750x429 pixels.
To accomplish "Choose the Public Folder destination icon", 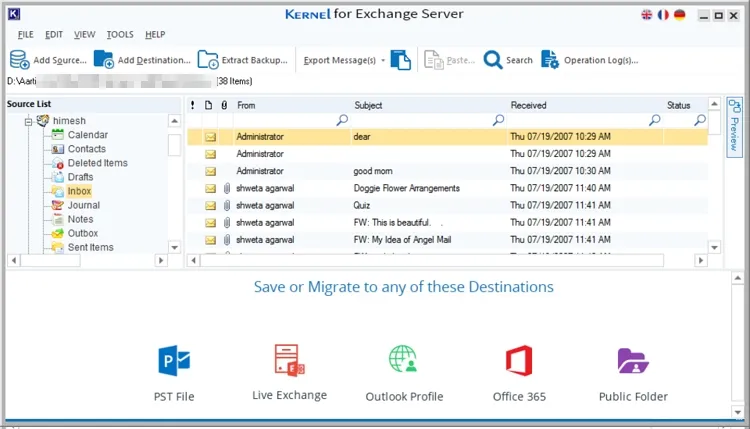I will click(x=633, y=361).
